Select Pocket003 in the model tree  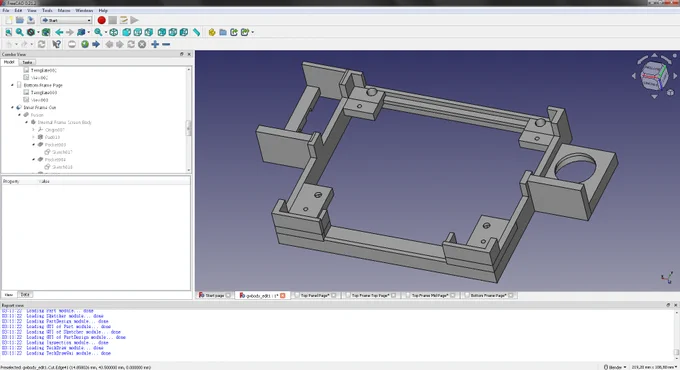coord(55,144)
